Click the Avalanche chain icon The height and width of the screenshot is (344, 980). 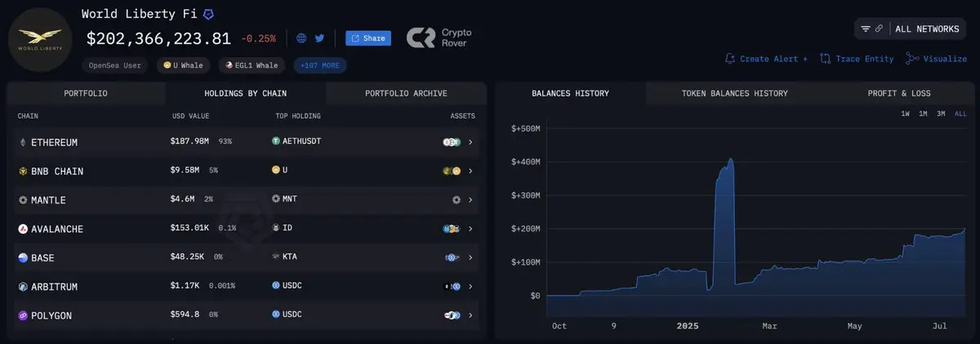(x=23, y=229)
